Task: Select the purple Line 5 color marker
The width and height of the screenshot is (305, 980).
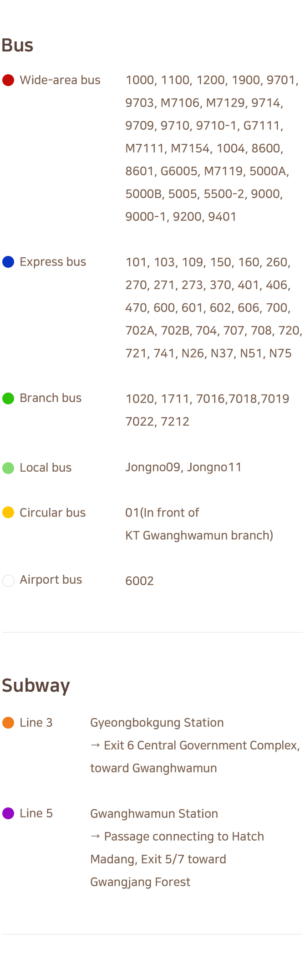Action: 8,813
